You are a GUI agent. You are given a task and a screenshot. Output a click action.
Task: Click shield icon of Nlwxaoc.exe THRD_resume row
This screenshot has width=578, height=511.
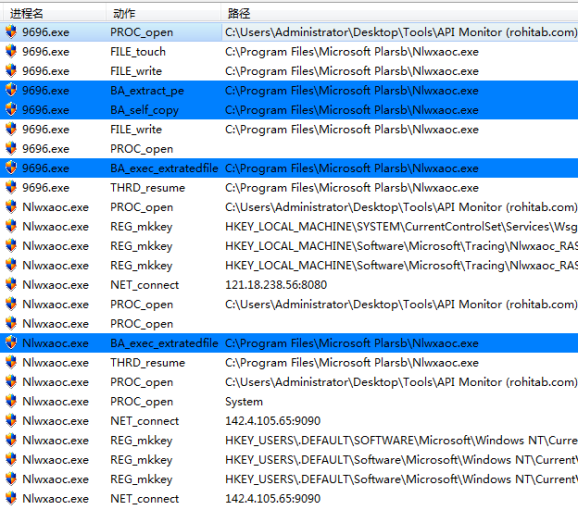pos(11,362)
